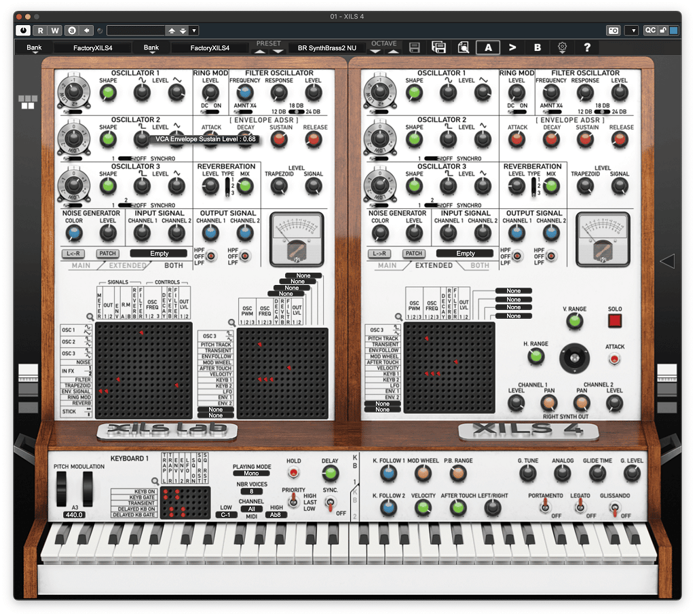
Task: Click the L<-R copy button in left panel
Action: [73, 254]
